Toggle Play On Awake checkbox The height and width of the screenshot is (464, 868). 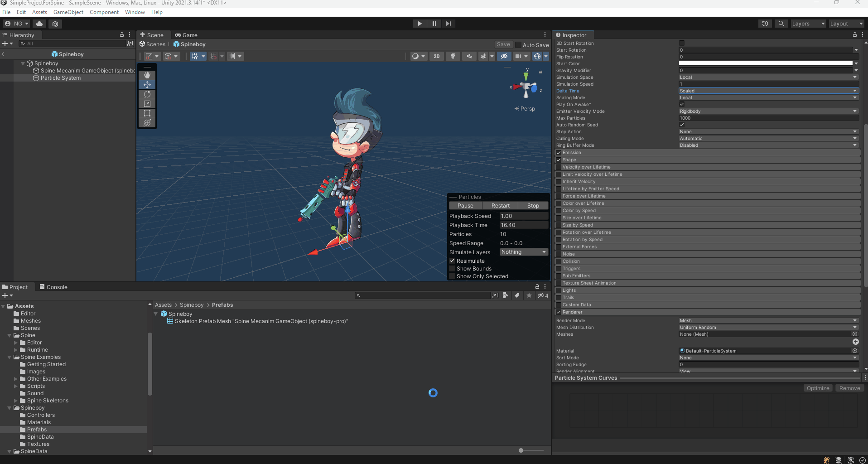pos(682,104)
